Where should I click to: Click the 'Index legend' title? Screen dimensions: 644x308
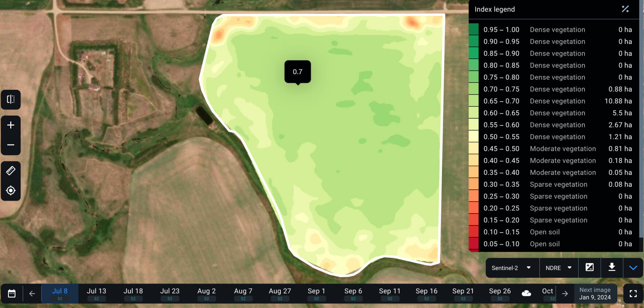tap(494, 9)
